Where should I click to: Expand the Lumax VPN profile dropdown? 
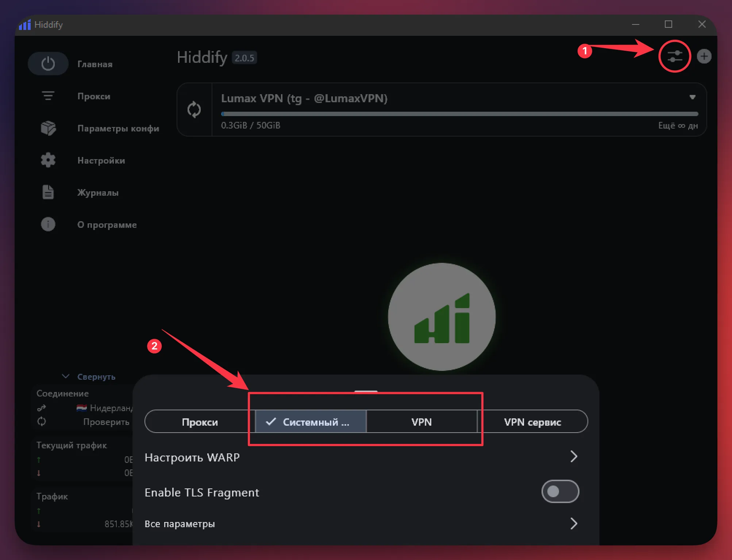(x=692, y=97)
